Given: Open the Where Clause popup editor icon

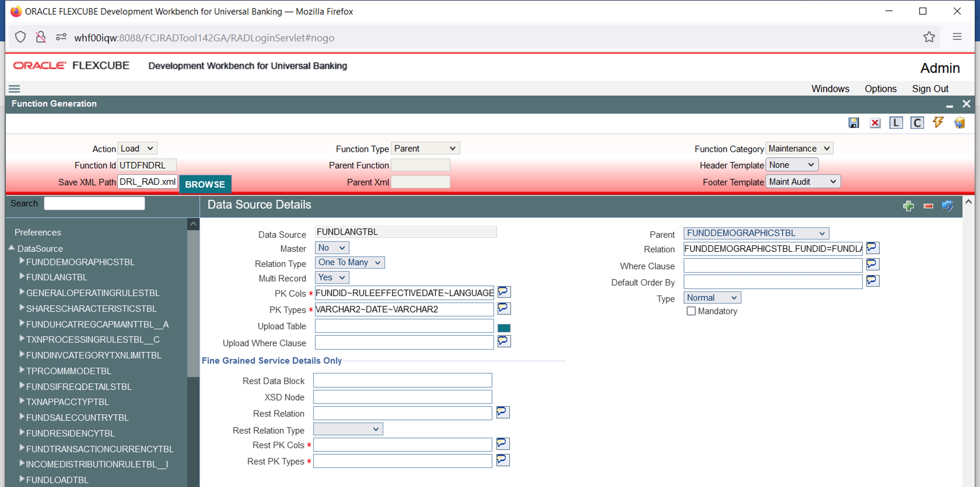Looking at the screenshot, I should [x=872, y=264].
